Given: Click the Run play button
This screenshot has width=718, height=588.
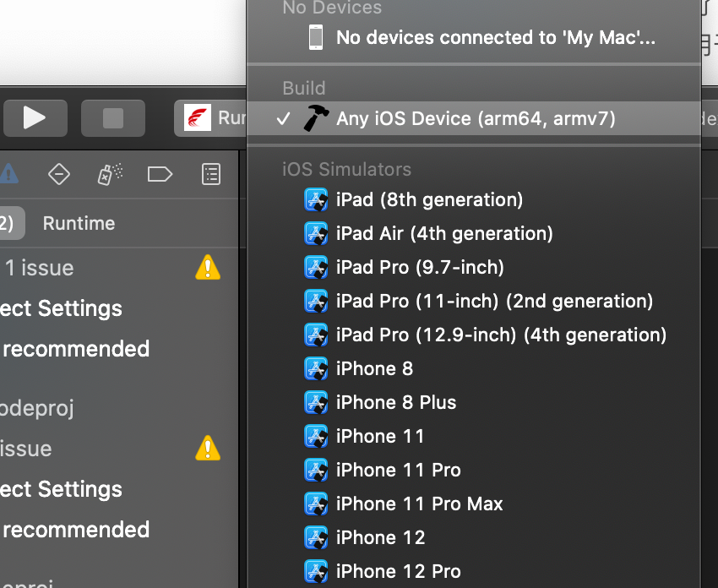Looking at the screenshot, I should pos(35,117).
